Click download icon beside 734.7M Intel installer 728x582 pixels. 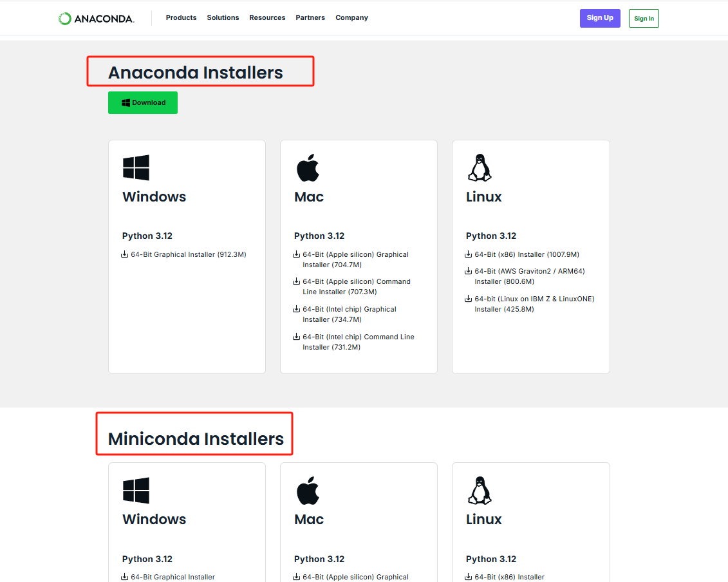point(296,309)
